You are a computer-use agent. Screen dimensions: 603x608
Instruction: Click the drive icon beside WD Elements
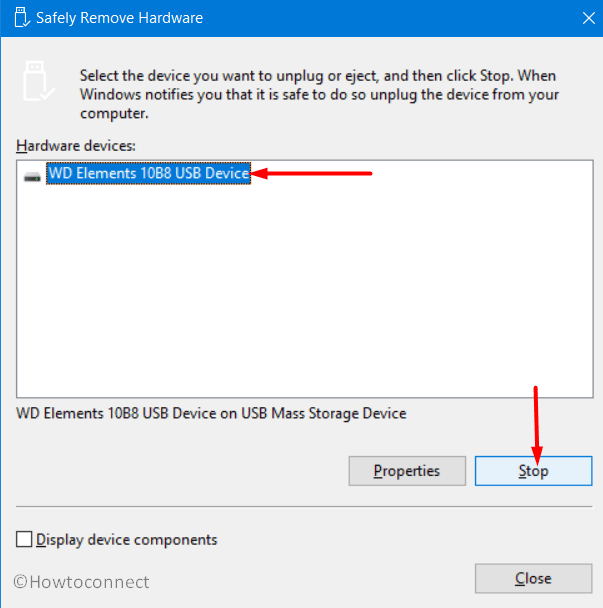(x=32, y=177)
